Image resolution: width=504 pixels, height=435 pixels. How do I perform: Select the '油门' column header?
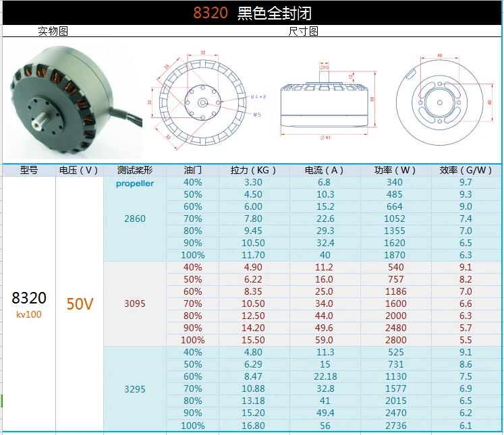click(192, 170)
